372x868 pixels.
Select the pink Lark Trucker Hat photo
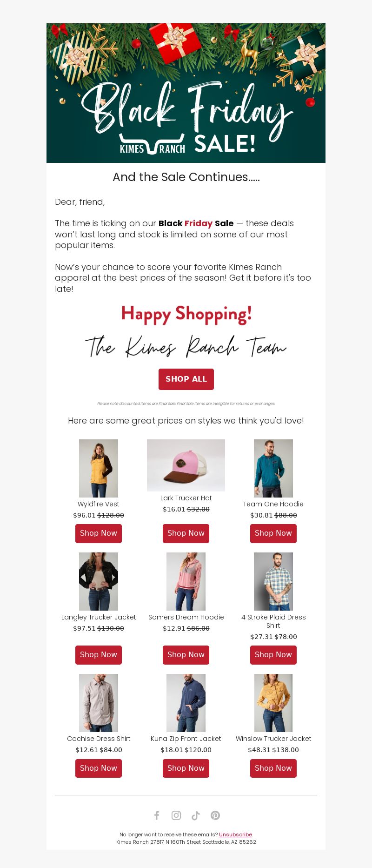point(186,465)
